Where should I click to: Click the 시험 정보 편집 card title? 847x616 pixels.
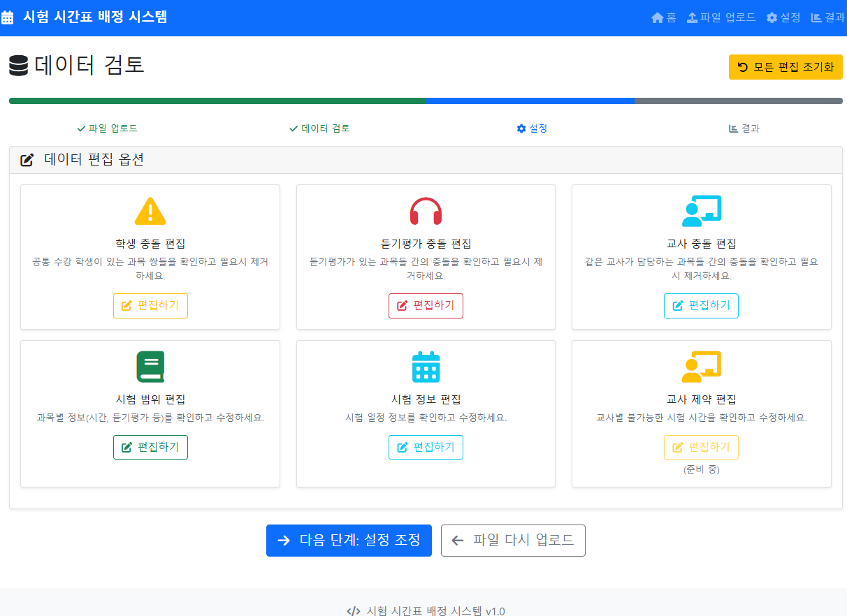426,399
